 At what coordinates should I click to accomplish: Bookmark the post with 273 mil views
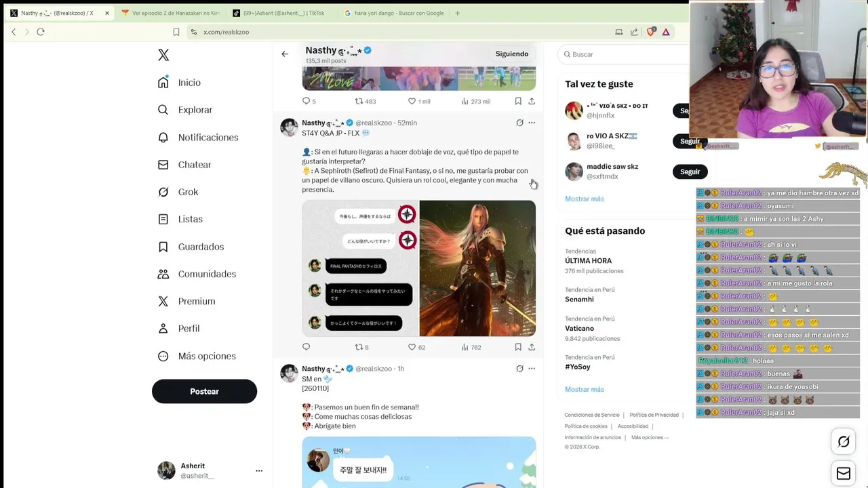pyautogui.click(x=518, y=101)
